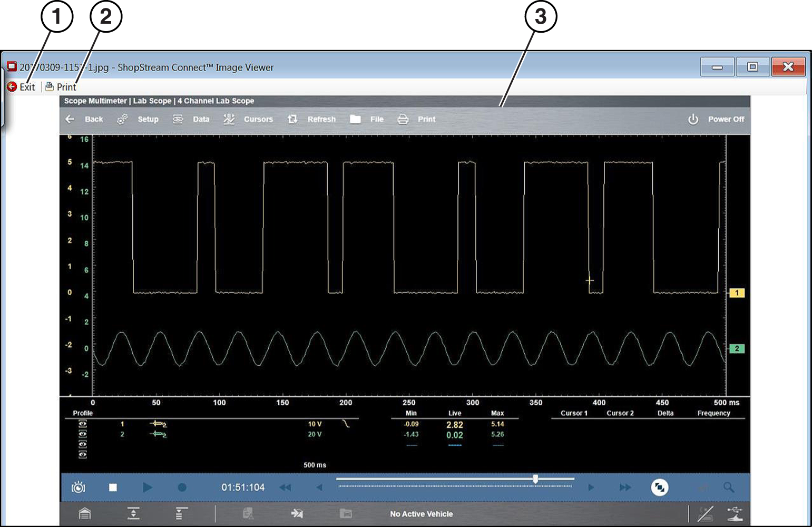Toggle channel 1 eye visibility

[83, 424]
